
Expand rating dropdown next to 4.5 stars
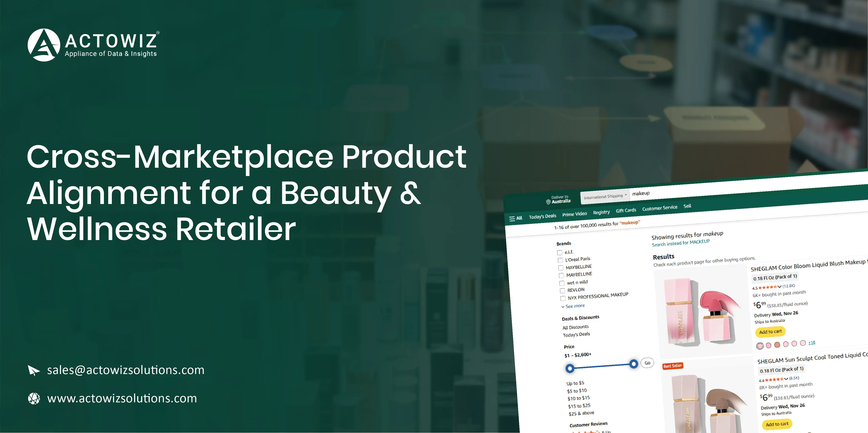[779, 287]
